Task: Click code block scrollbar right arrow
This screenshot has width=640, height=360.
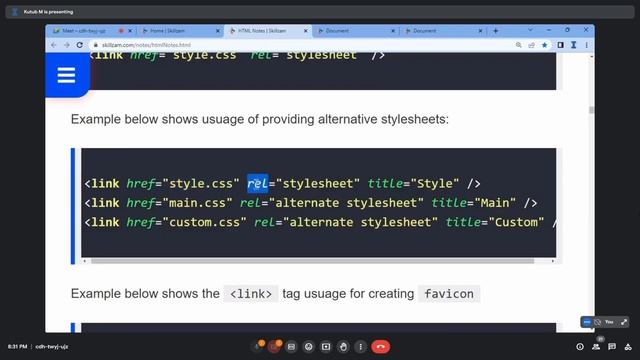Action: coord(553,261)
